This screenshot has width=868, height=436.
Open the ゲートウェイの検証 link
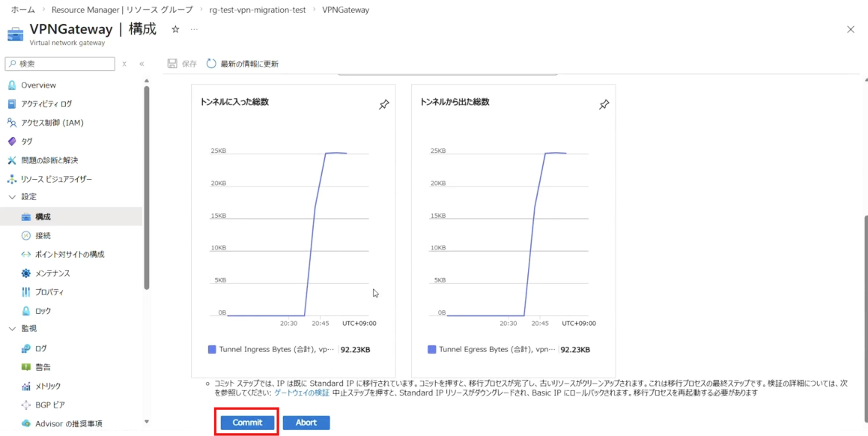point(302,393)
